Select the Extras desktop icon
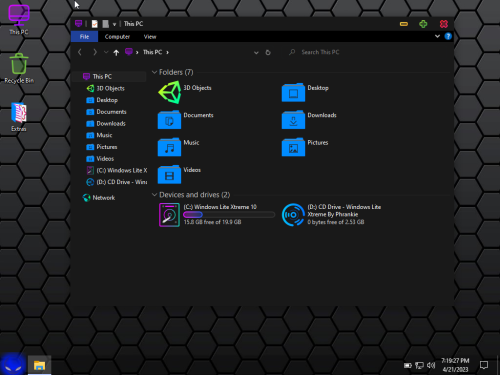The height and width of the screenshot is (375, 500). [19, 117]
